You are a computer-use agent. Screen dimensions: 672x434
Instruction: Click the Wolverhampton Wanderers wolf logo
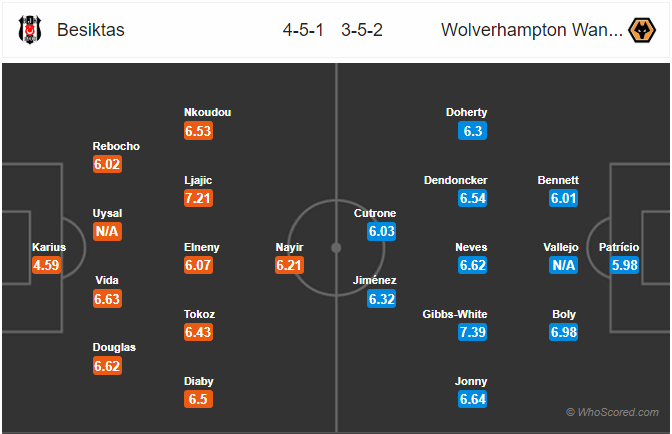tap(642, 30)
